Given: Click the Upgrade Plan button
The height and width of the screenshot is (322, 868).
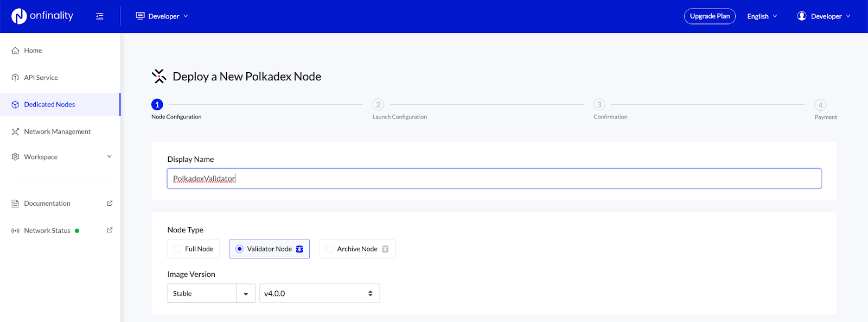Looking at the screenshot, I should pyautogui.click(x=710, y=16).
